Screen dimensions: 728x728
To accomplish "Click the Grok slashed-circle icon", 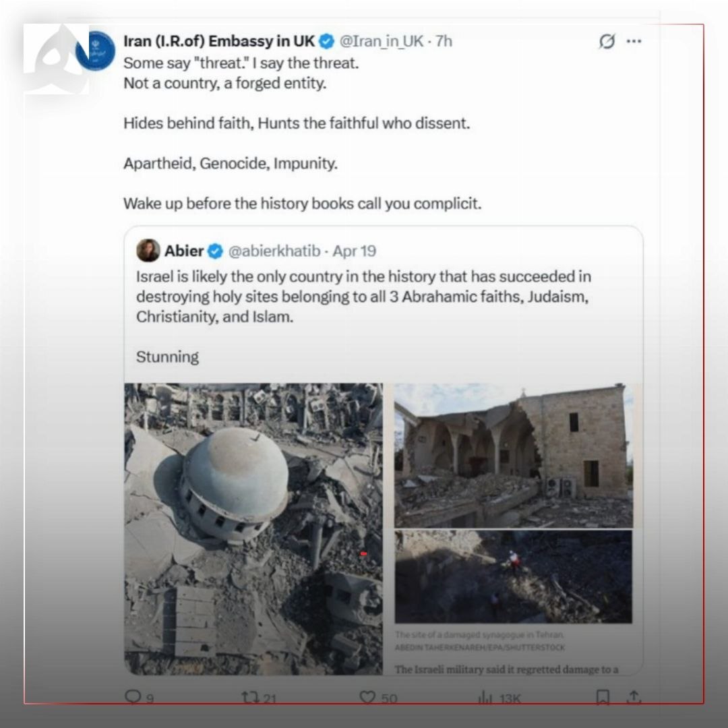I will pyautogui.click(x=607, y=41).
